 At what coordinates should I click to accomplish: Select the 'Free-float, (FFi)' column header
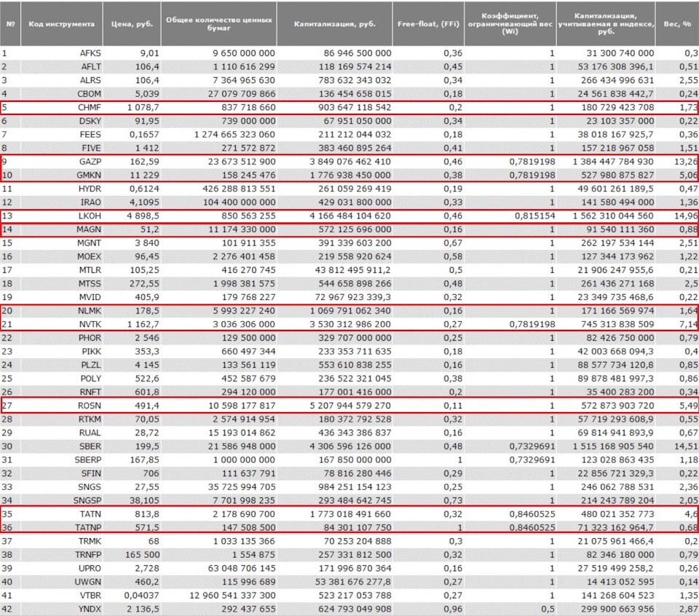428,23
